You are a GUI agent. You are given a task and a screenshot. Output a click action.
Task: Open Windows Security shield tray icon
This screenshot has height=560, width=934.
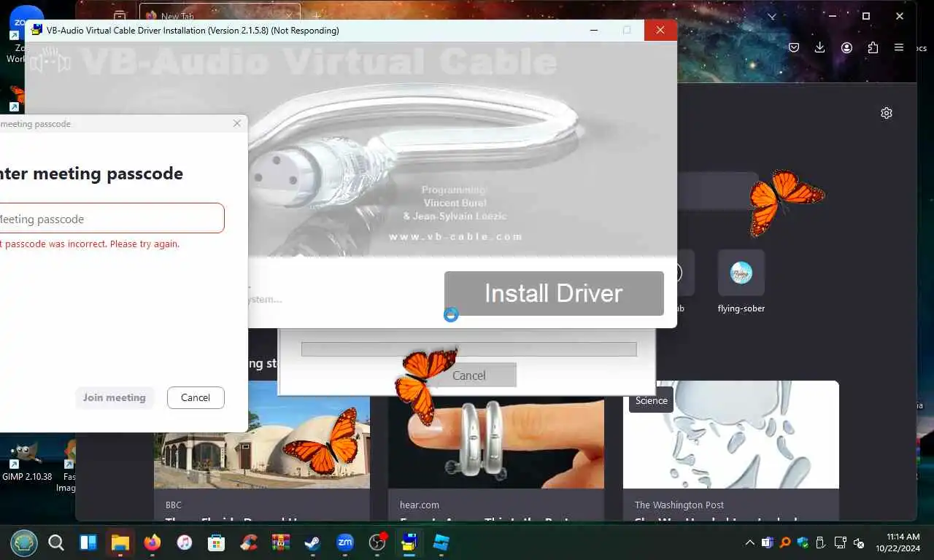[803, 542]
